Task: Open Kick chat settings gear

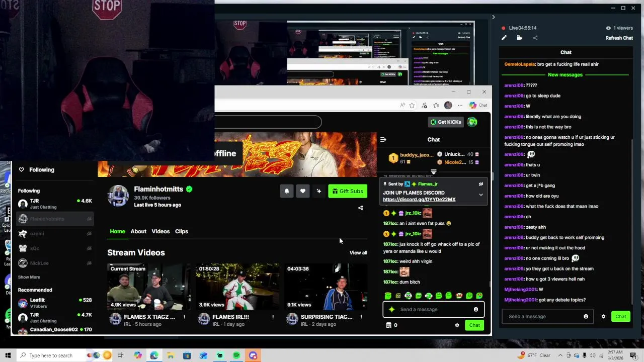Action: click(457, 325)
